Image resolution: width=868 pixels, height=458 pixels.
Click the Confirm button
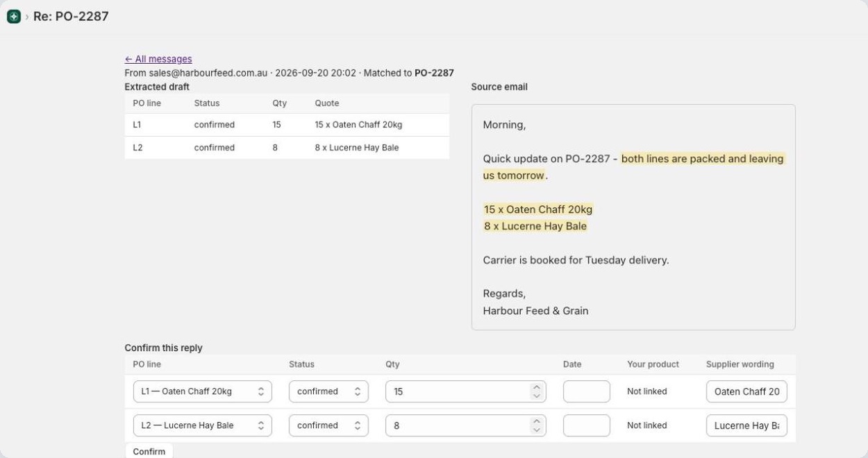click(149, 451)
